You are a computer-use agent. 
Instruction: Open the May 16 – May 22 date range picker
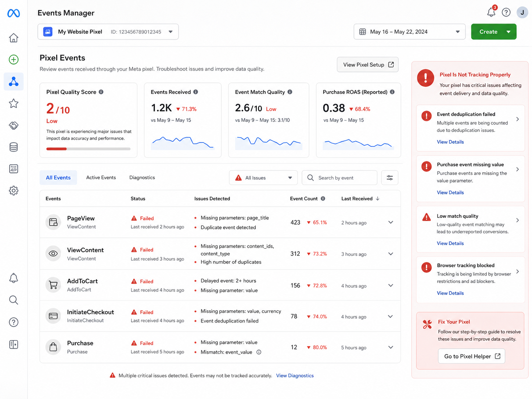click(410, 32)
